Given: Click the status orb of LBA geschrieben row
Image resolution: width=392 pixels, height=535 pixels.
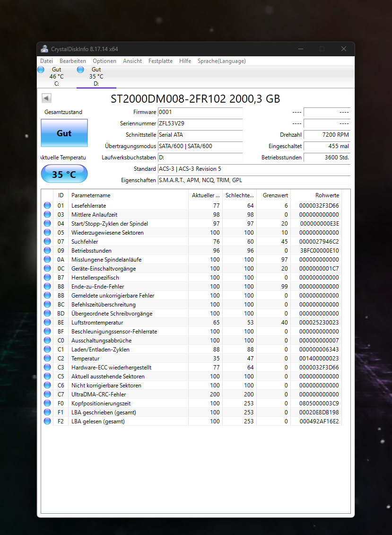Looking at the screenshot, I should tap(47, 412).
